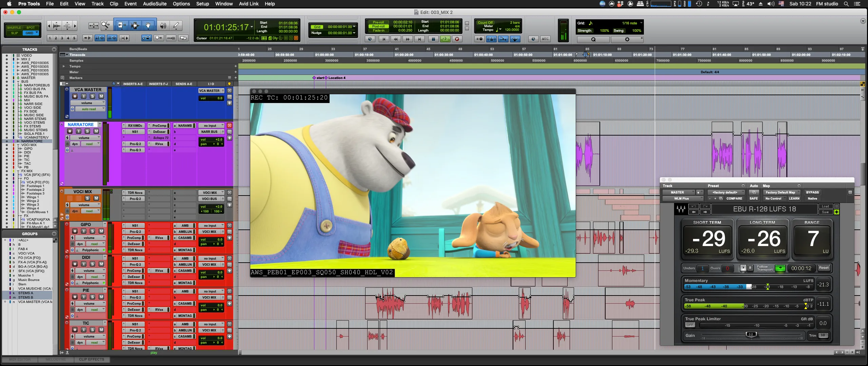Click the LEARN button
The width and height of the screenshot is (868, 366).
(x=794, y=199)
